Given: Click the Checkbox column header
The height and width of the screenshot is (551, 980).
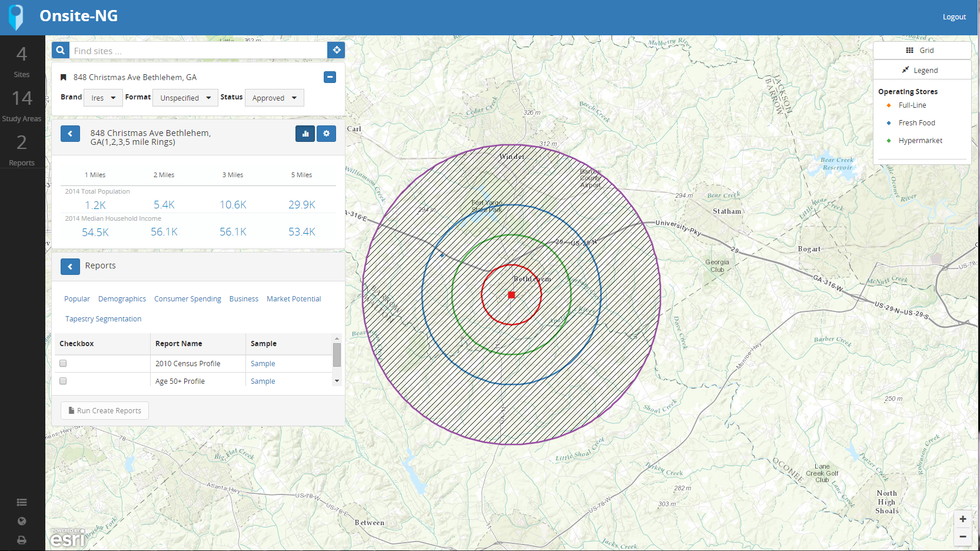Looking at the screenshot, I should (x=77, y=344).
